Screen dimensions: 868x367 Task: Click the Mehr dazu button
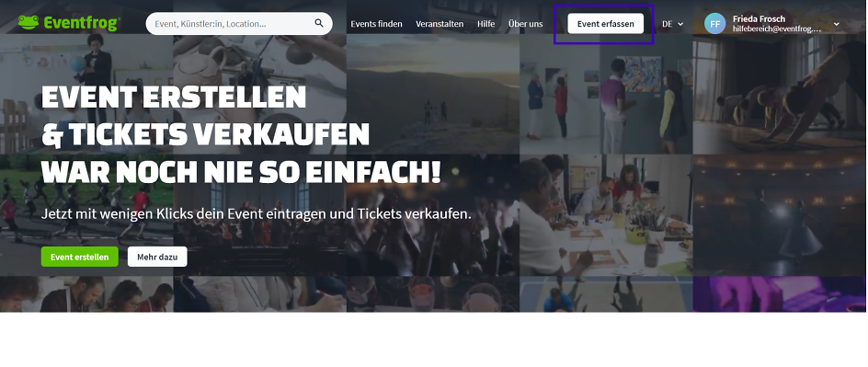pyautogui.click(x=157, y=257)
